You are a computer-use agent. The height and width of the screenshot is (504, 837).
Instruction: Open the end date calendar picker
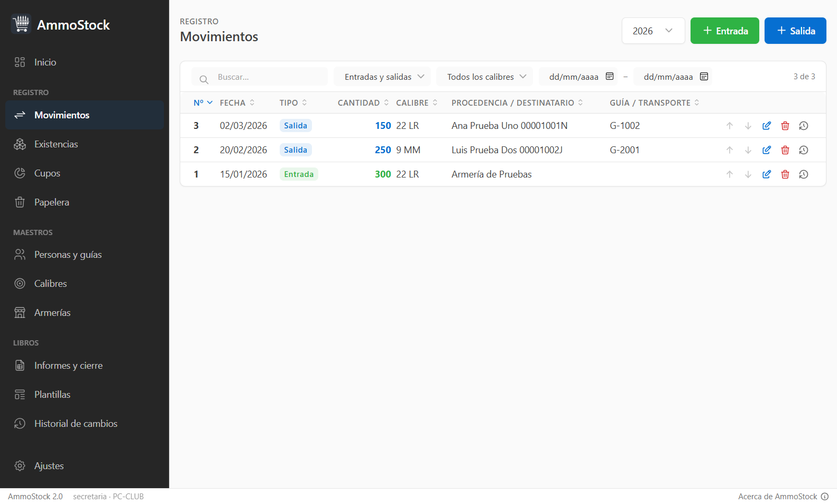click(704, 76)
